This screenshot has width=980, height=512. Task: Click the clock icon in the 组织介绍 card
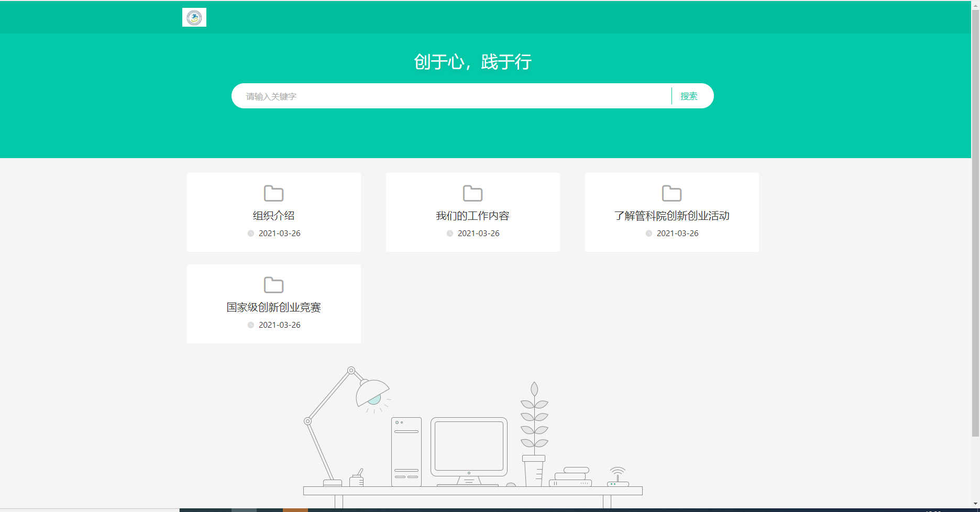(251, 233)
